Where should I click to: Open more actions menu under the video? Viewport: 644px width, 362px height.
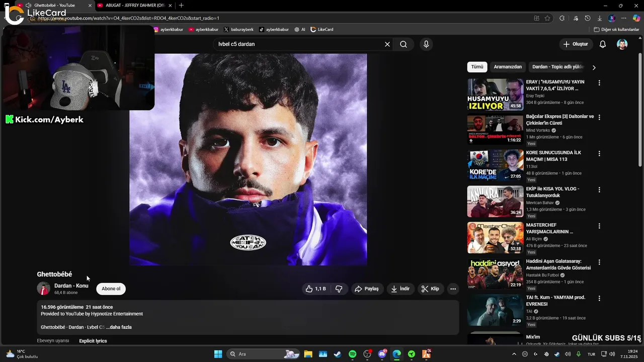(453, 289)
